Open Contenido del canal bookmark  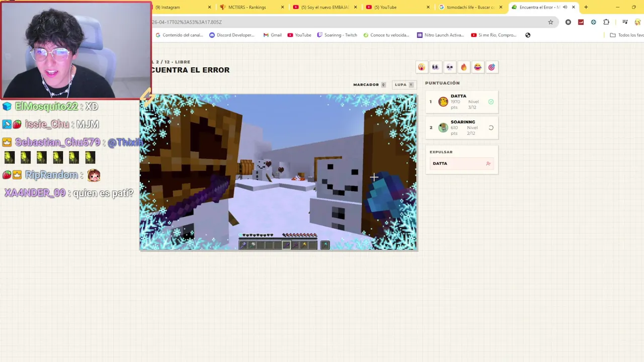(x=179, y=35)
